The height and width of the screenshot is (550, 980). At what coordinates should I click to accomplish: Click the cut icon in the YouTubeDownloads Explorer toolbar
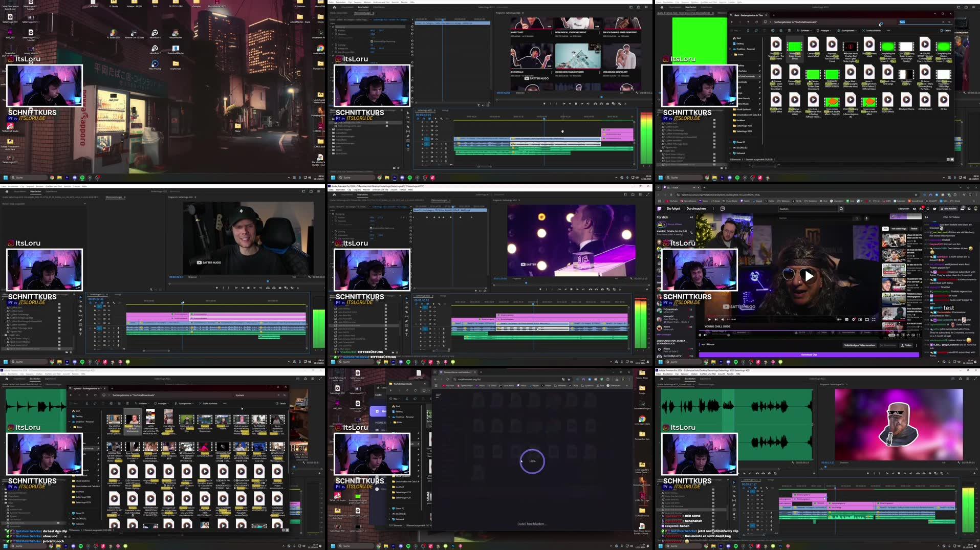pos(748,31)
